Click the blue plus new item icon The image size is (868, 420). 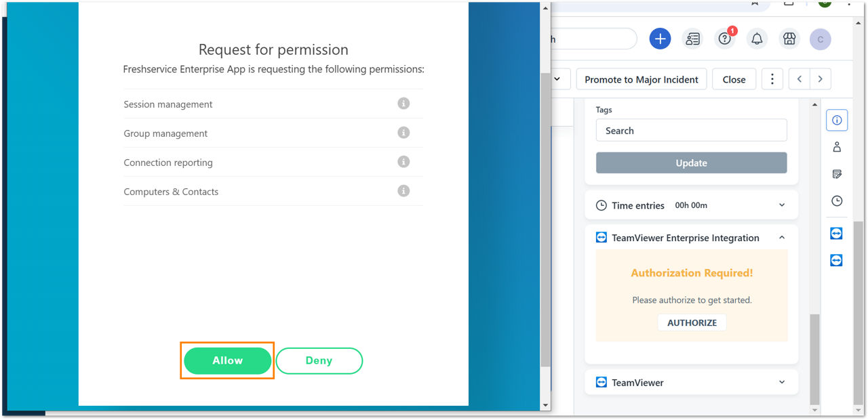660,39
